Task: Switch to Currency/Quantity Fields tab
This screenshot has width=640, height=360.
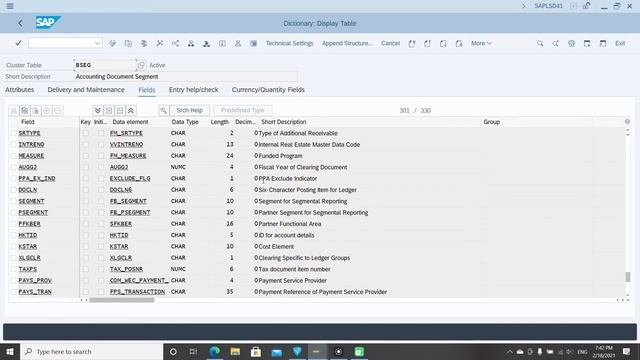Action: point(268,90)
